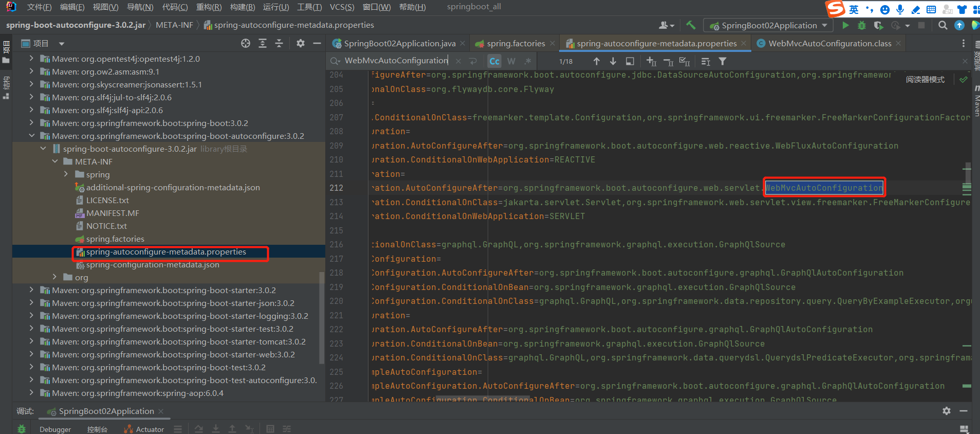Image resolution: width=980 pixels, height=434 pixels.
Task: Click Step Over in the debugger toolbar
Action: point(199,429)
